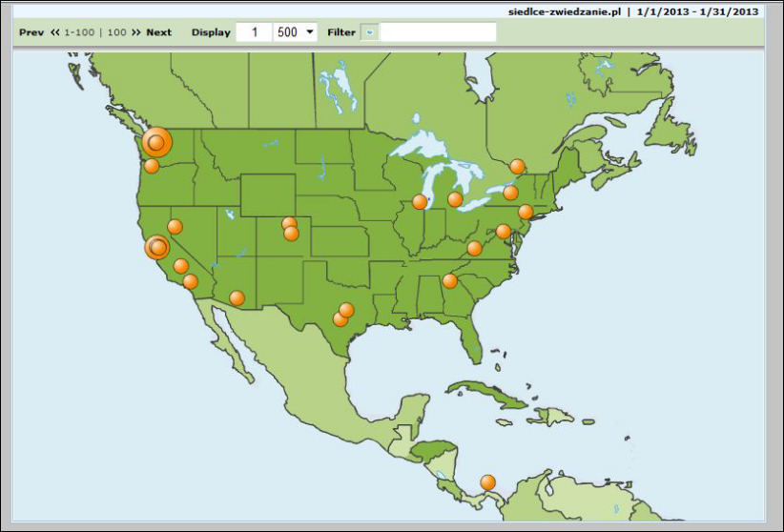
Task: Click the southern of two Texas markers
Action: 340,319
